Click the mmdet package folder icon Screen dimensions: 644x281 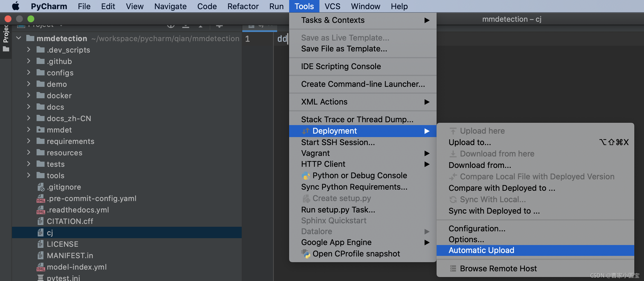41,130
